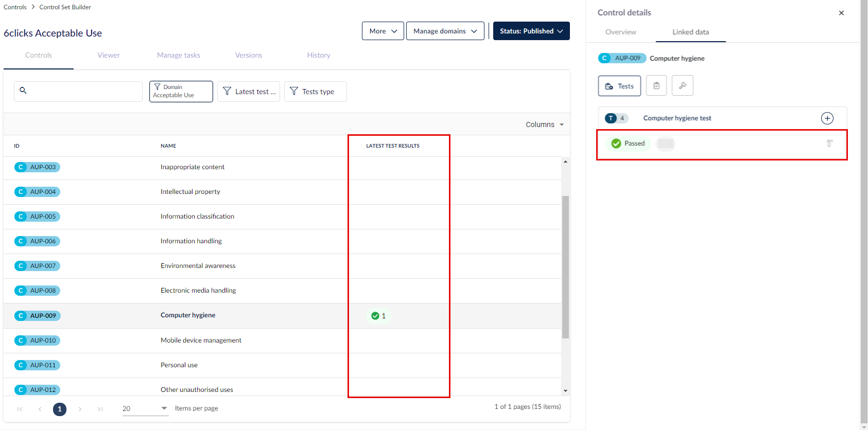The image size is (868, 430).
Task: Open the Columns dropdown
Action: [x=544, y=124]
